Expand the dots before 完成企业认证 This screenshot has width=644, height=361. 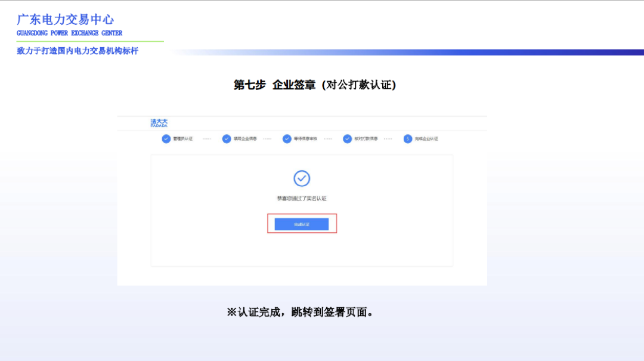[x=388, y=138]
